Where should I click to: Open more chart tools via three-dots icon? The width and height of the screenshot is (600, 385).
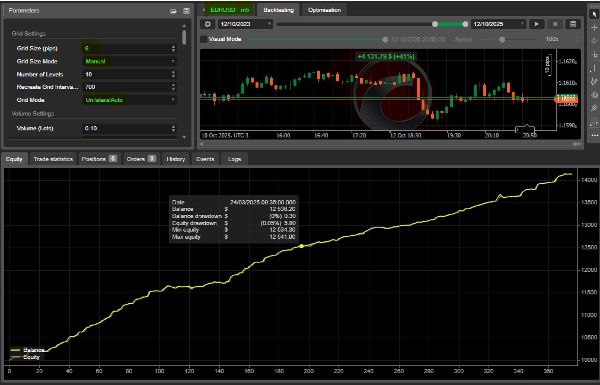click(x=594, y=135)
